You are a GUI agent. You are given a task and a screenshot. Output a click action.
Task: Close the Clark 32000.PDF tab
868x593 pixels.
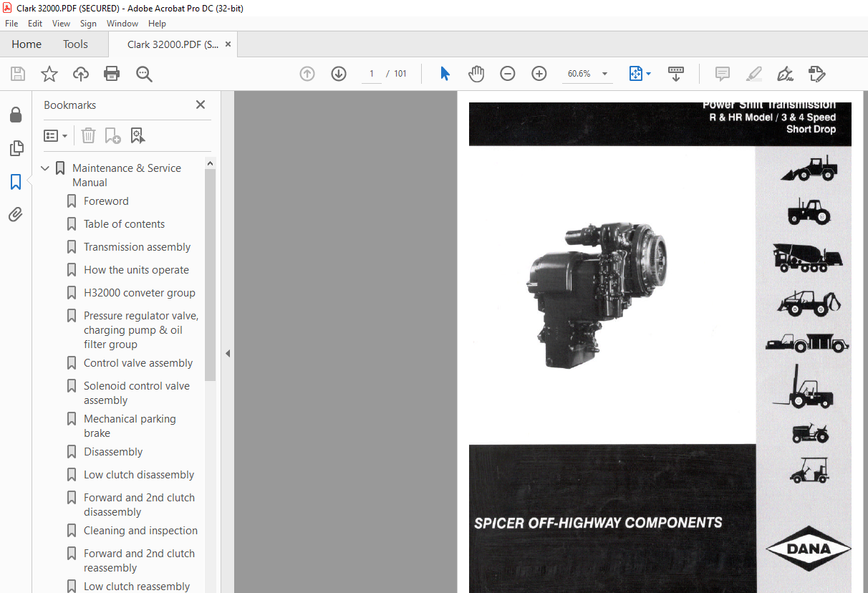point(228,44)
